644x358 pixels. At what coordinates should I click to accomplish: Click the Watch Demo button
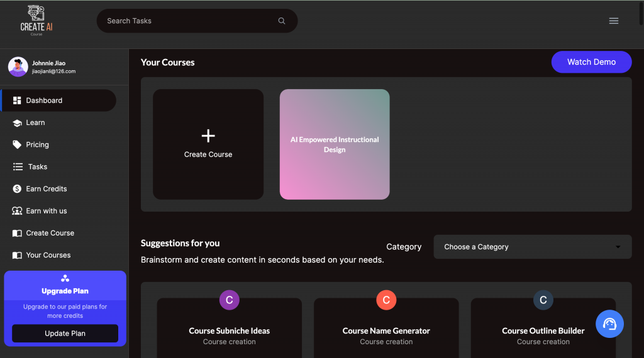click(x=591, y=62)
